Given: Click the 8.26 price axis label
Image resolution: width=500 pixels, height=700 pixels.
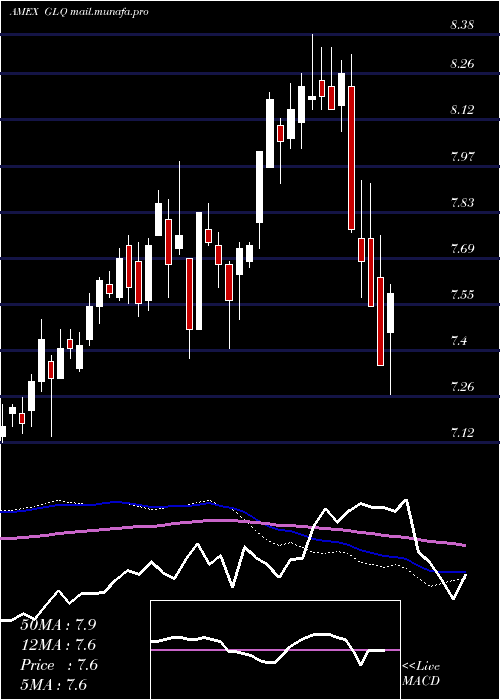Looking at the screenshot, I should coord(462,64).
